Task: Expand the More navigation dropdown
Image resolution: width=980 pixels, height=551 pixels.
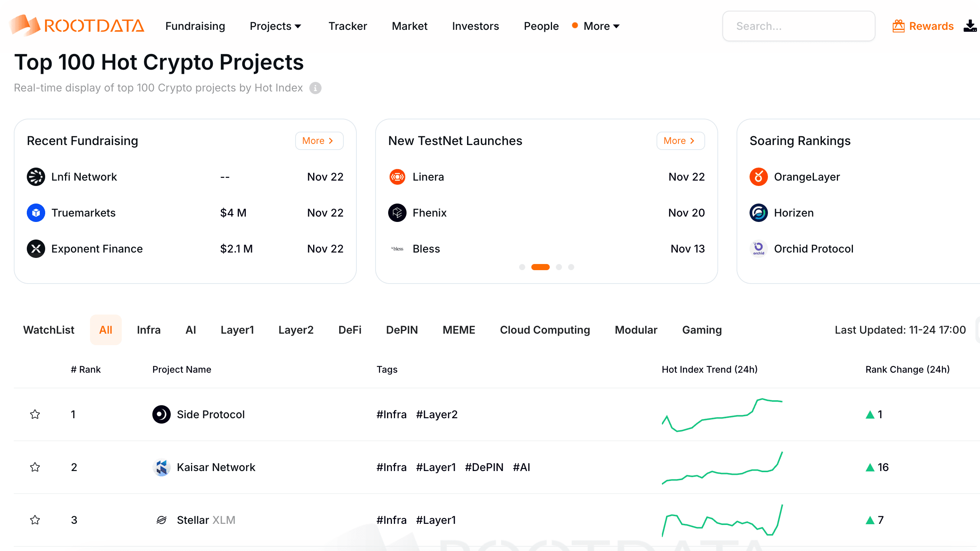Action: [601, 26]
